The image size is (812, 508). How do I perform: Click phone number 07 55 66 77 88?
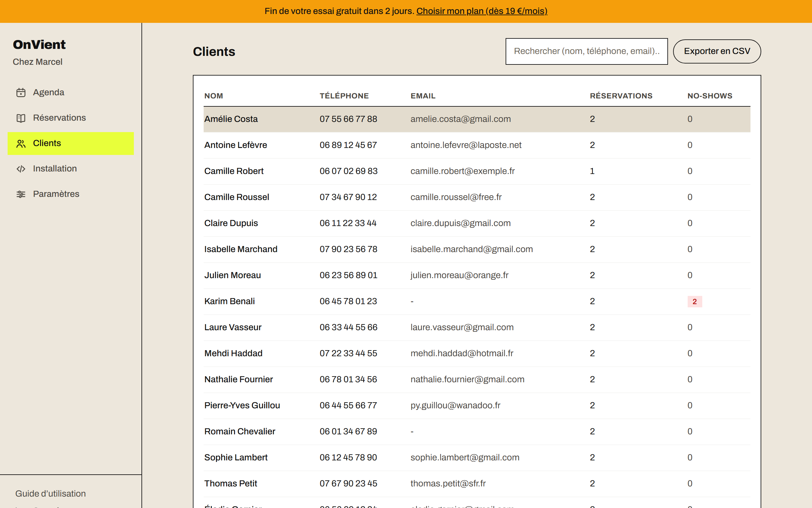coord(348,119)
